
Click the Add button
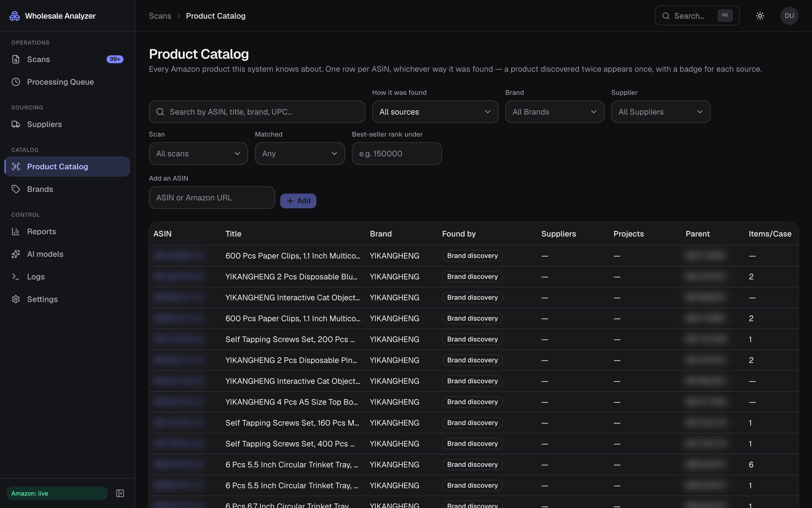(x=298, y=201)
